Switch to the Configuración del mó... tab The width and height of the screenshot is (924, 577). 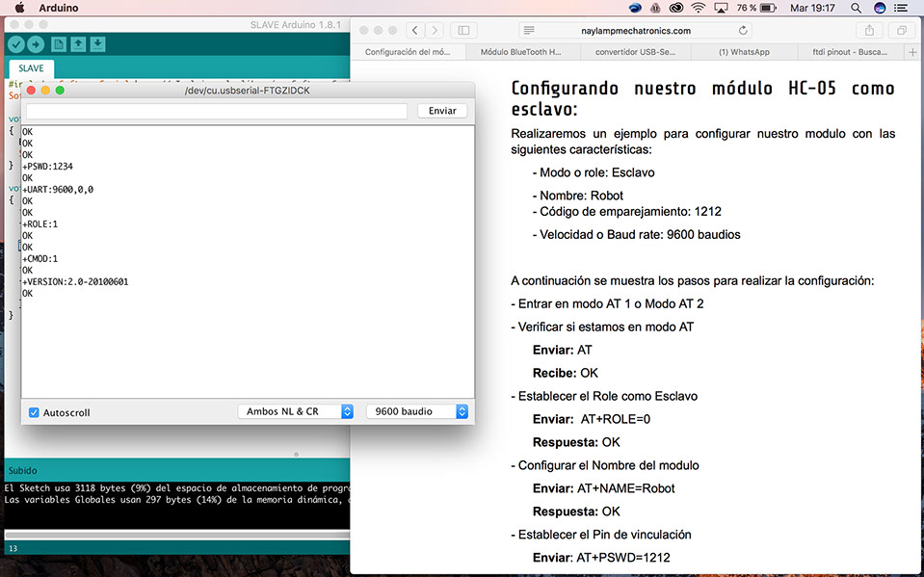[x=408, y=52]
